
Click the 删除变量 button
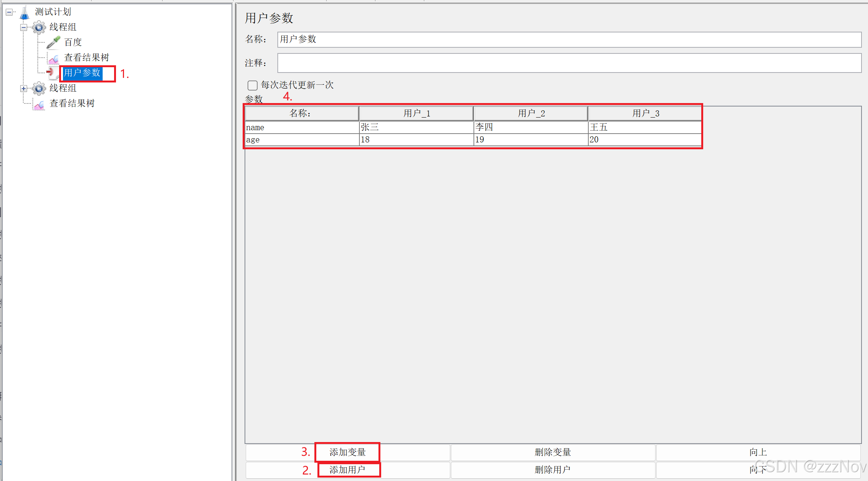point(552,452)
